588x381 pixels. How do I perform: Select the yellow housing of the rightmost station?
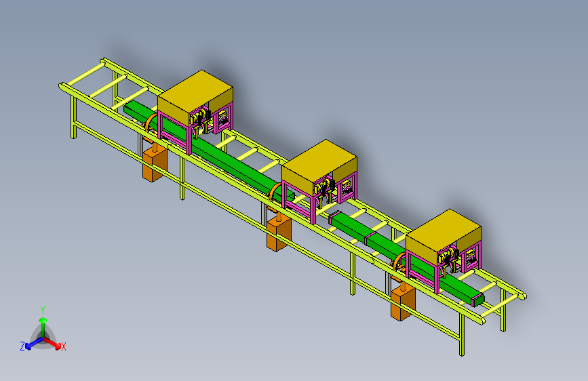pos(443,239)
